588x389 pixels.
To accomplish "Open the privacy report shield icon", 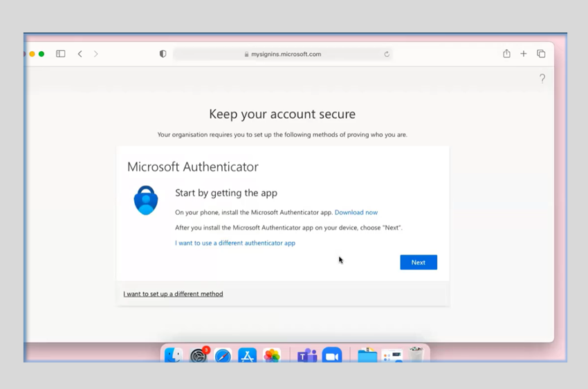I will click(163, 54).
